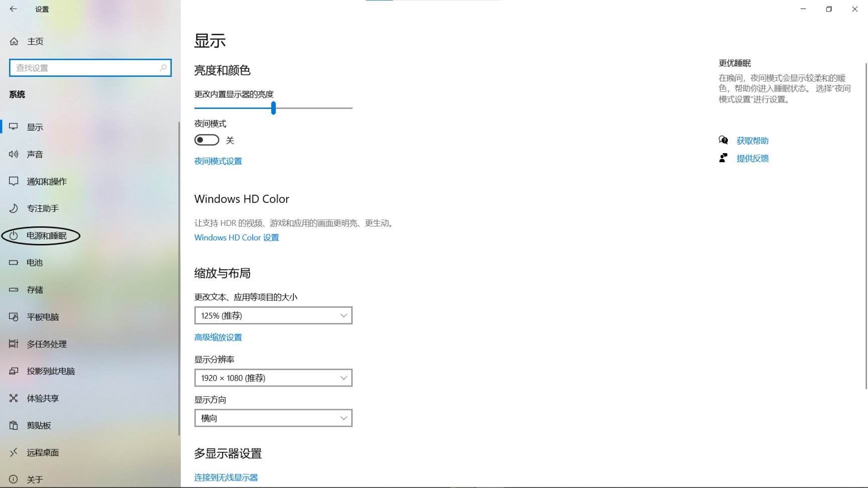Click the sidebar vertical scrollbar
Image resolution: width=868 pixels, height=488 pixels.
pos(179,279)
